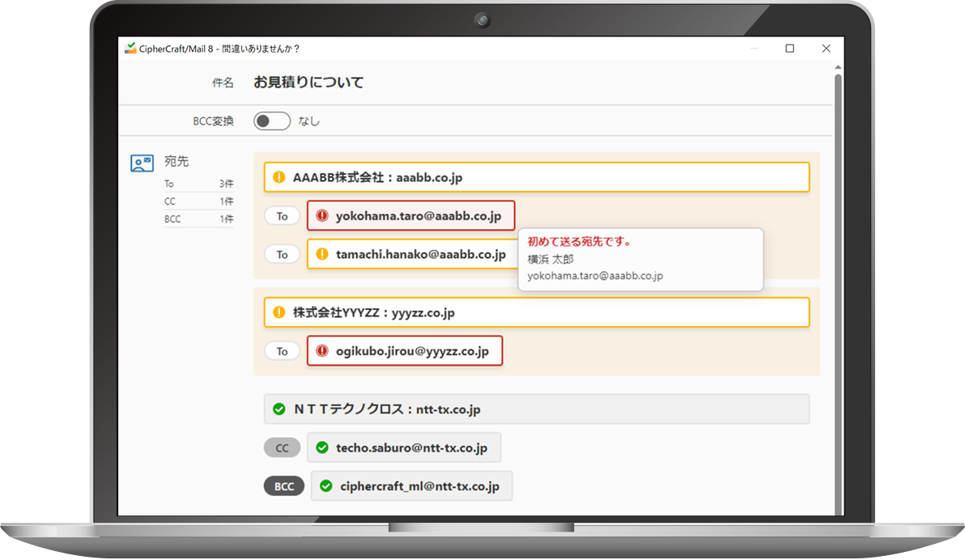The image size is (965, 560).
Task: Click green check icon beside NTTテクノクロス
Action: click(278, 409)
